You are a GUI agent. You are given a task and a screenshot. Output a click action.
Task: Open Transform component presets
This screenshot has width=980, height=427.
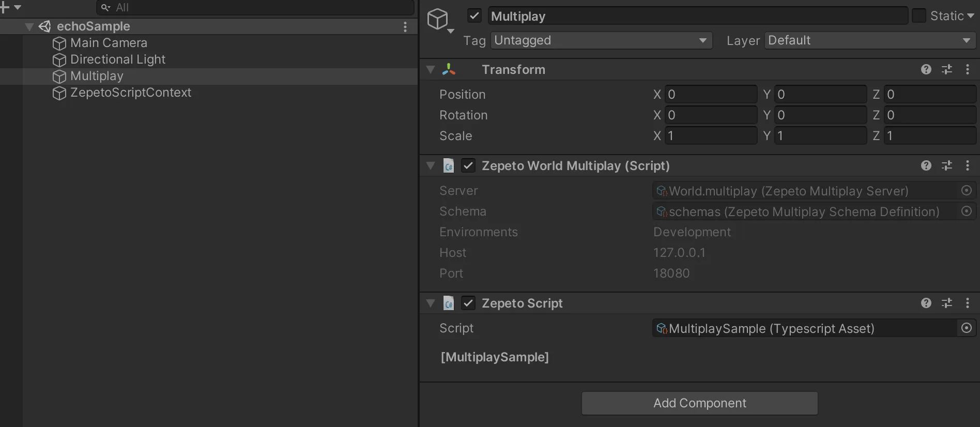coord(947,70)
